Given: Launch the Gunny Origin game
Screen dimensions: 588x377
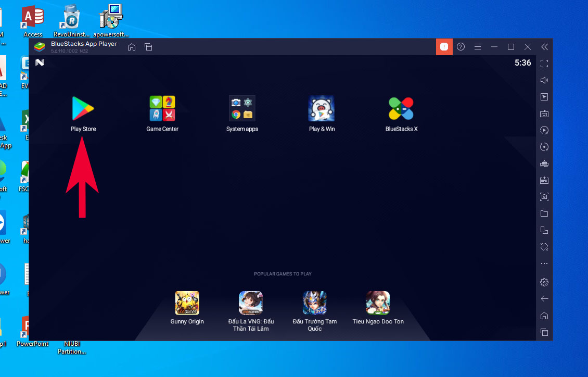Looking at the screenshot, I should coord(187,303).
